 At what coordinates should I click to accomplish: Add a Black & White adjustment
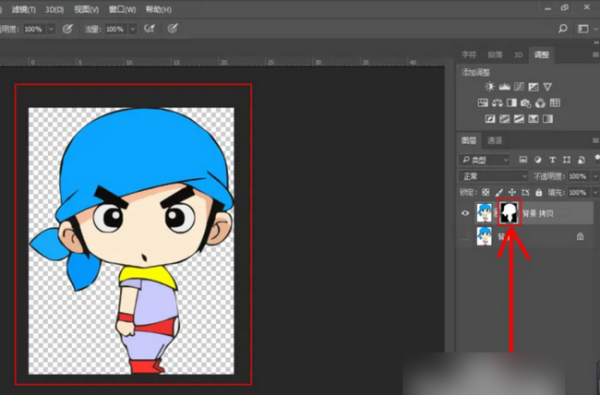[512, 103]
